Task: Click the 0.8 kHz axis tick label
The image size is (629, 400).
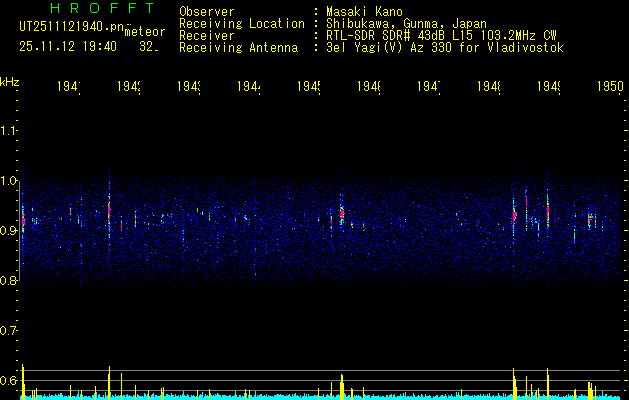Action: click(x=8, y=280)
